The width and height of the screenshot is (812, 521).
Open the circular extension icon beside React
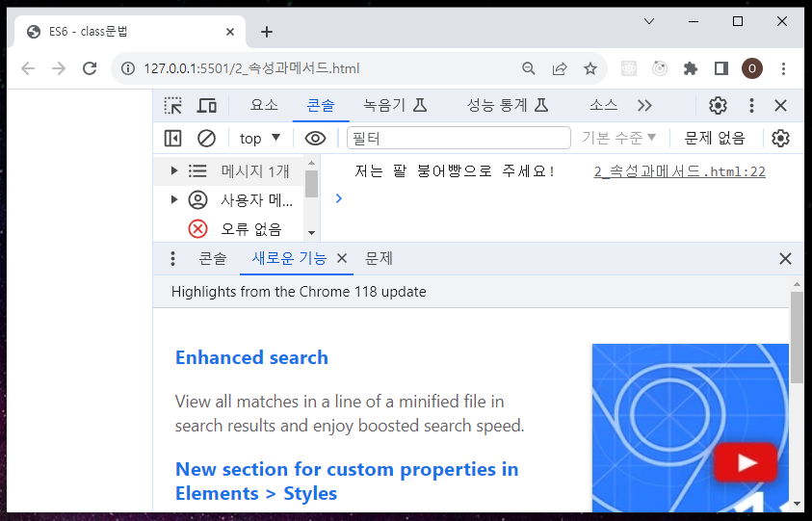pos(660,68)
